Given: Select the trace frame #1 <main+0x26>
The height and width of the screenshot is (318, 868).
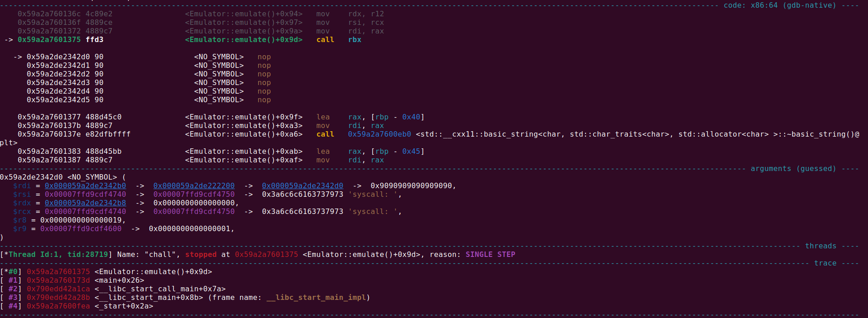Looking at the screenshot, I should point(119,280).
